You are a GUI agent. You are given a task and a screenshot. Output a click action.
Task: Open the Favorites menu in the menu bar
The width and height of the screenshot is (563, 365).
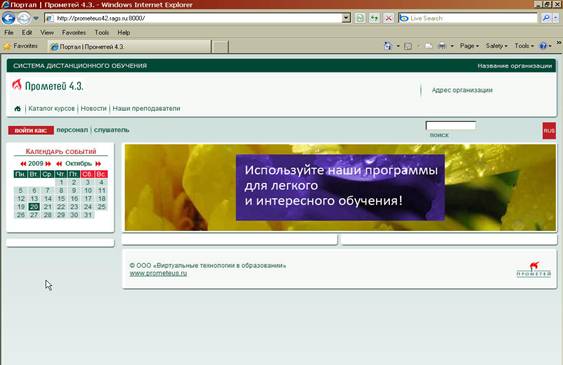point(74,33)
